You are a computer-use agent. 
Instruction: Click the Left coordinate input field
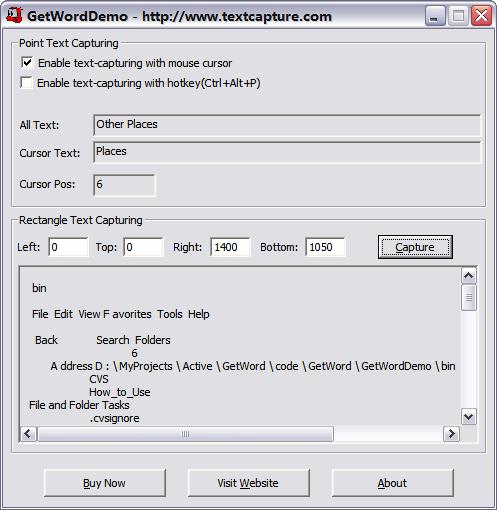click(68, 247)
